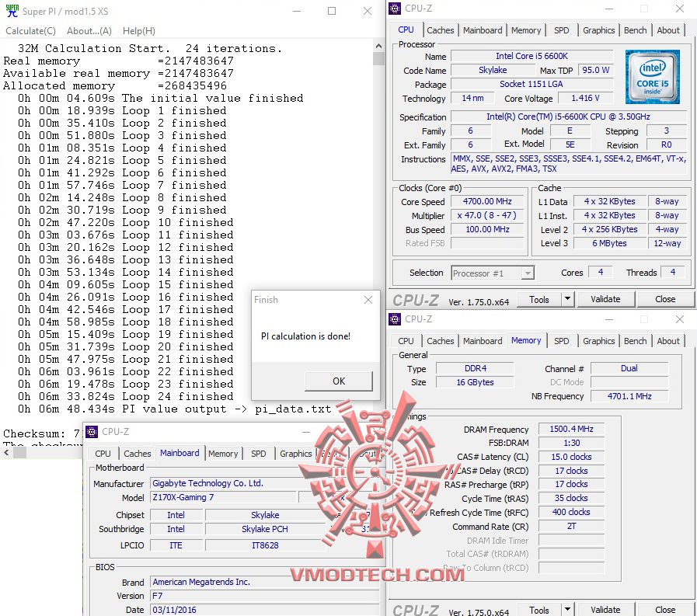Click scroll-up arrow in Super PI output

pos(378,46)
